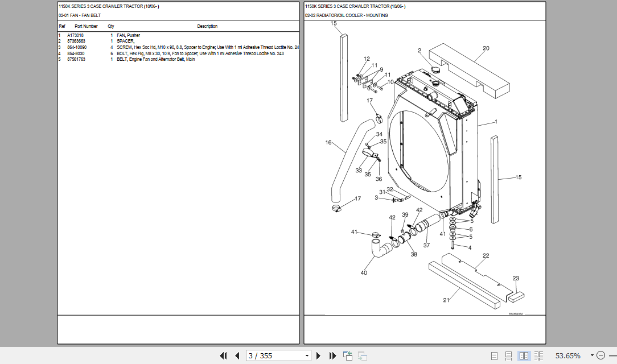Select two-page facing view
This screenshot has height=364, width=617.
pos(524,355)
